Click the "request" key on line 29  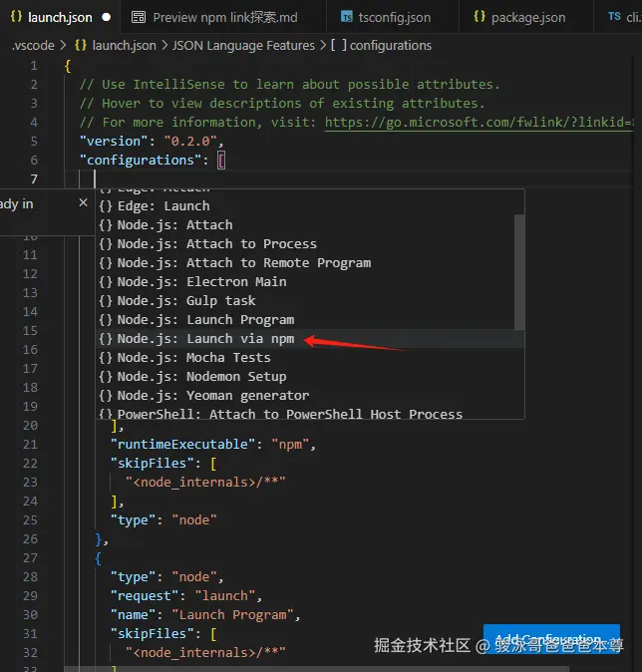(145, 596)
